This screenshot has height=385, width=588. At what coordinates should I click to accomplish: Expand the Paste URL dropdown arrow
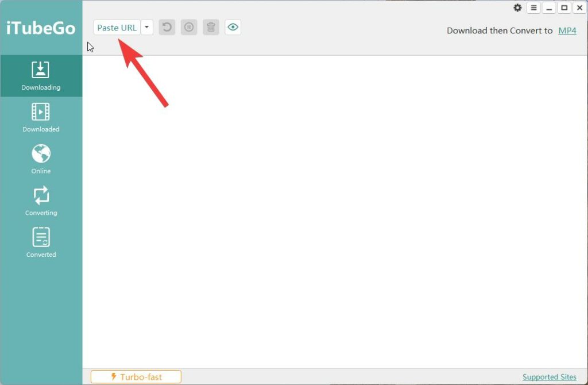click(147, 26)
